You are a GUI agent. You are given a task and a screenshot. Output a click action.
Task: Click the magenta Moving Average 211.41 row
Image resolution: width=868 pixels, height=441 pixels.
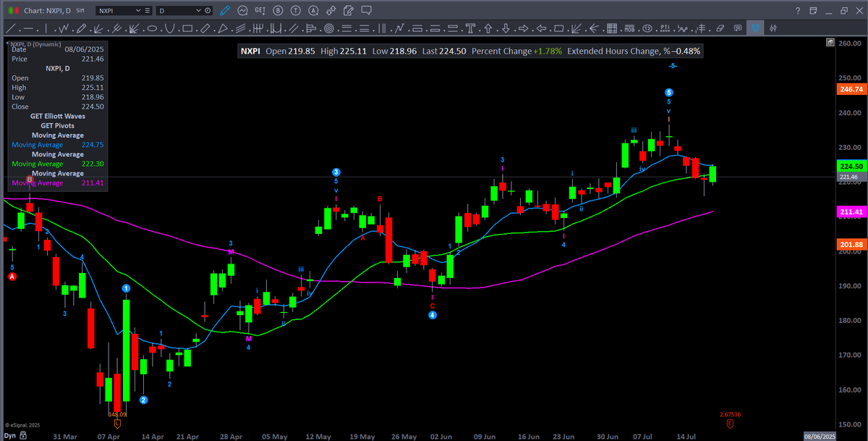[x=58, y=183]
